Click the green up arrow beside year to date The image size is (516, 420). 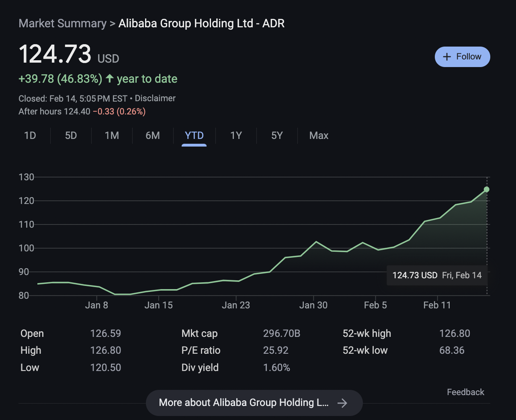[x=110, y=78]
